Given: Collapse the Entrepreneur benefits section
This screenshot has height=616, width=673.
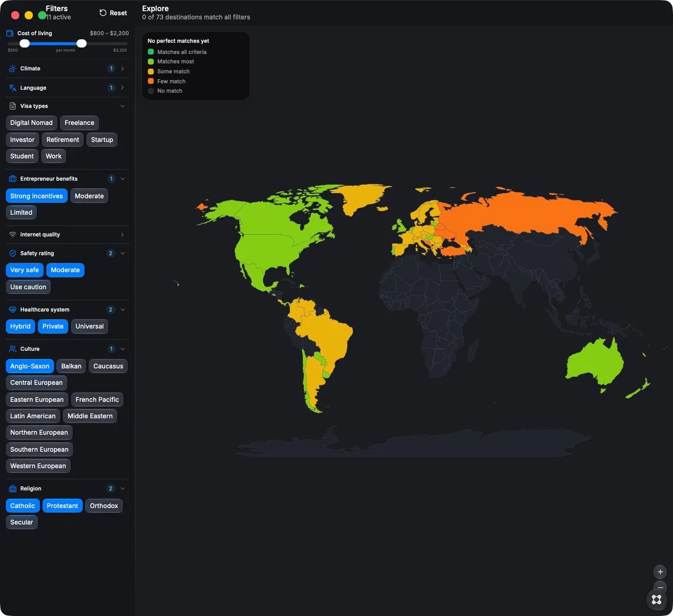Looking at the screenshot, I should (x=122, y=178).
